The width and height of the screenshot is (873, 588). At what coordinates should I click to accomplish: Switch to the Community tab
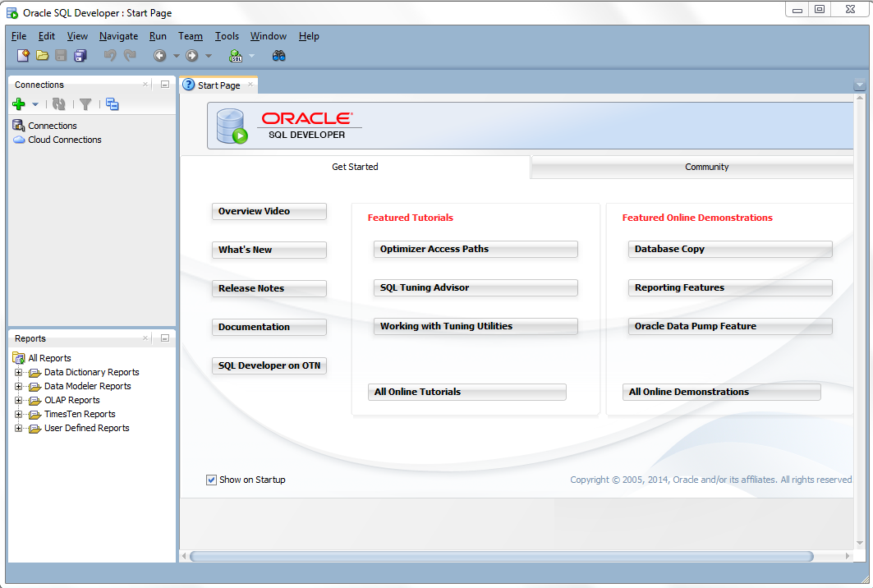point(706,167)
